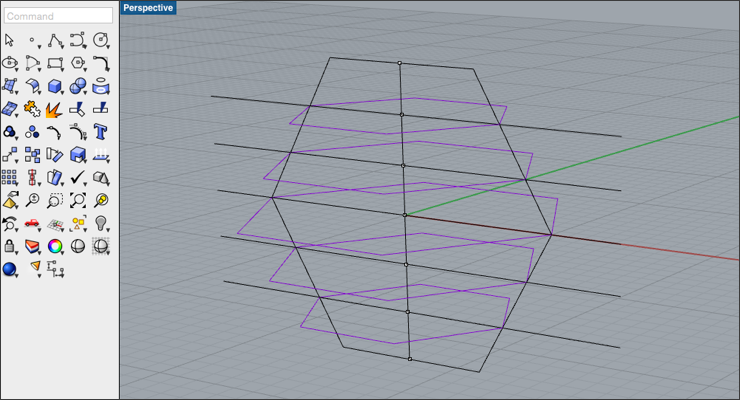Viewport: 740px width, 400px height.
Task: Click the surface with upward arrows icon
Action: (101, 155)
